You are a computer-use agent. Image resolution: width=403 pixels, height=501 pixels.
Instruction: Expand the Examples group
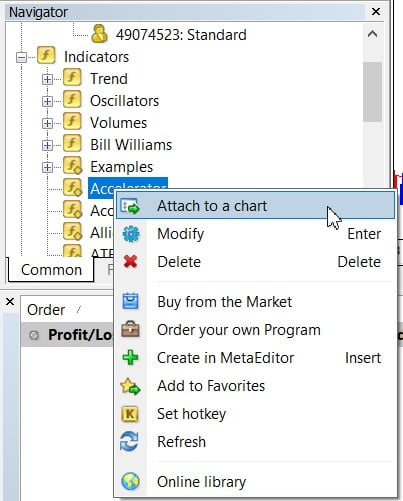(47, 167)
